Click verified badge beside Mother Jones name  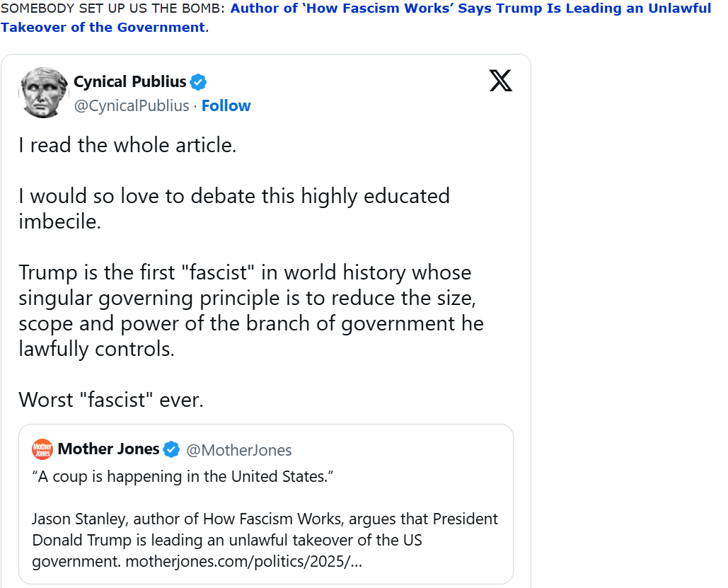171,449
